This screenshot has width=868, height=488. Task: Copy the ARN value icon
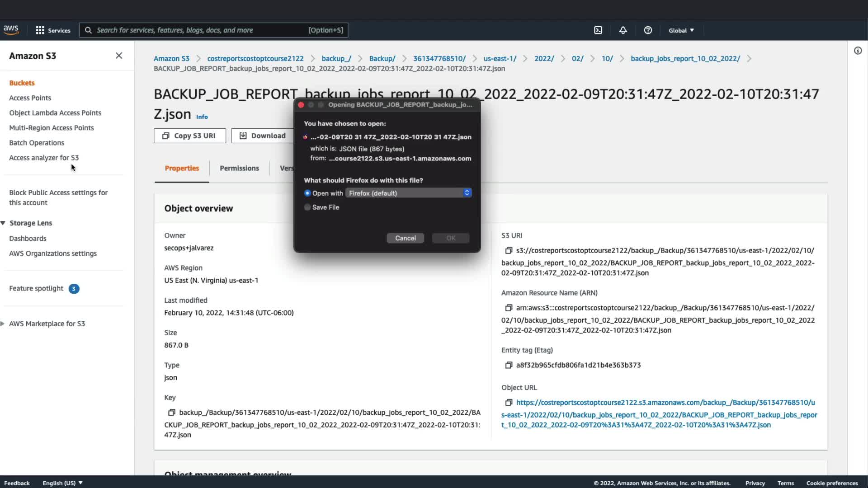tap(509, 308)
